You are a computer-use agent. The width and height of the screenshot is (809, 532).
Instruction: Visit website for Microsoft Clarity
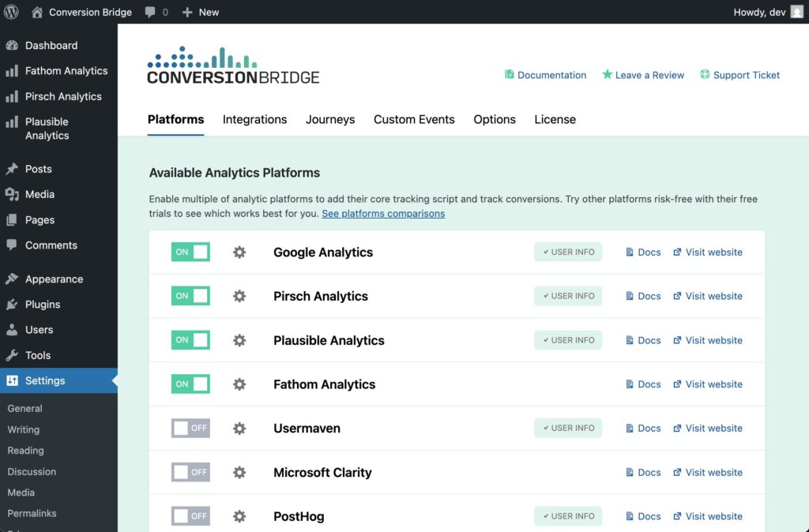708,472
